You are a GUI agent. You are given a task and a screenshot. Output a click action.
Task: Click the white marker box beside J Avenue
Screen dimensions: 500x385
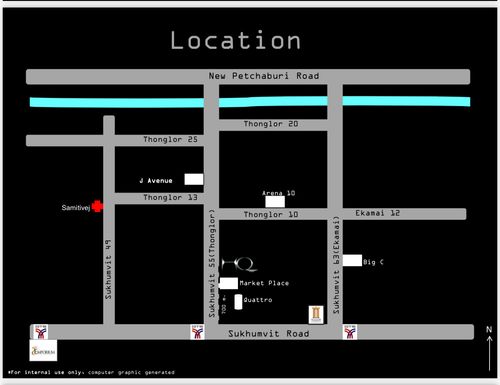pos(194,179)
